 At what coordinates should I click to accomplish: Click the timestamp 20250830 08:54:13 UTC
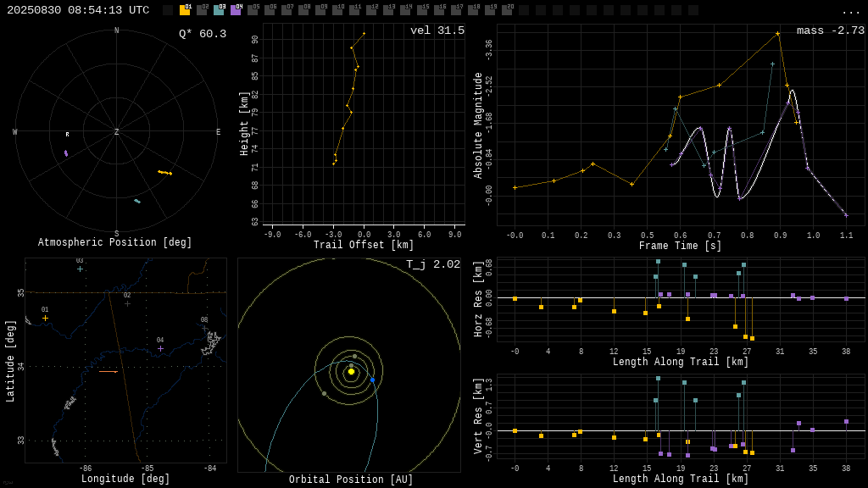78,10
